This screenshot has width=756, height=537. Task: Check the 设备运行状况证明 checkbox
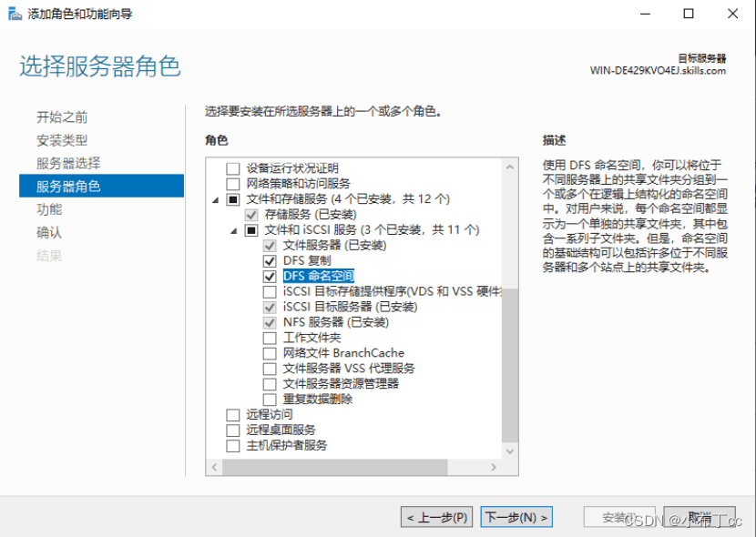(x=233, y=168)
